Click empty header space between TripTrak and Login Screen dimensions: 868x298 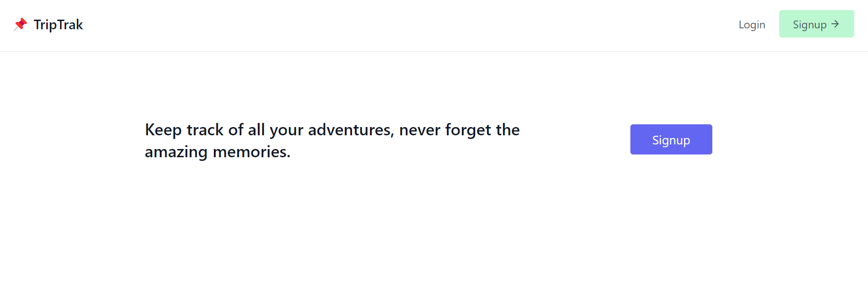pos(412,25)
